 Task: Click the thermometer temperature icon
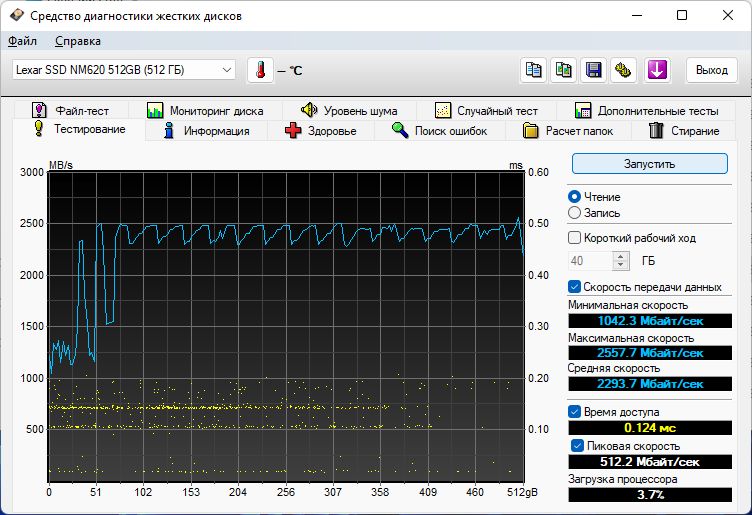(x=260, y=70)
